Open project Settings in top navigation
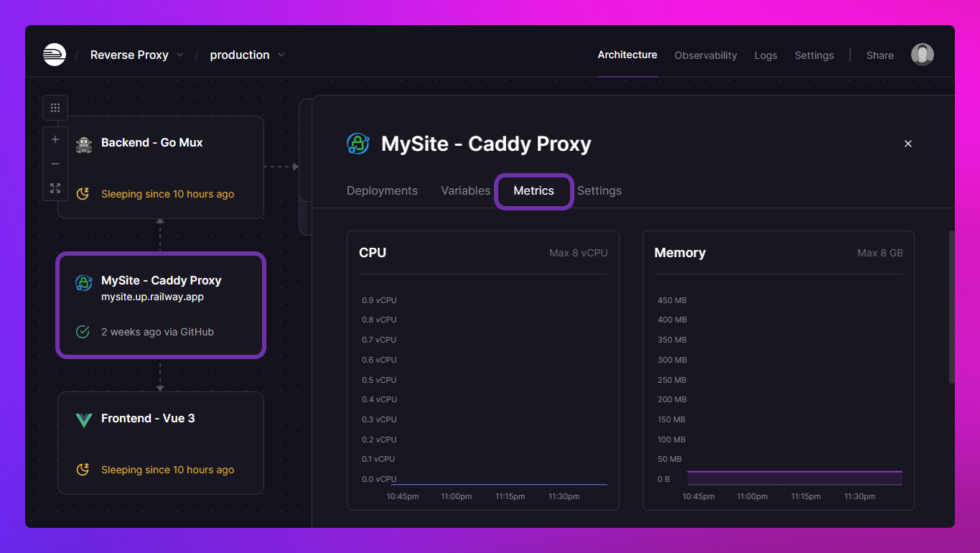This screenshot has height=553, width=980. pos(814,55)
